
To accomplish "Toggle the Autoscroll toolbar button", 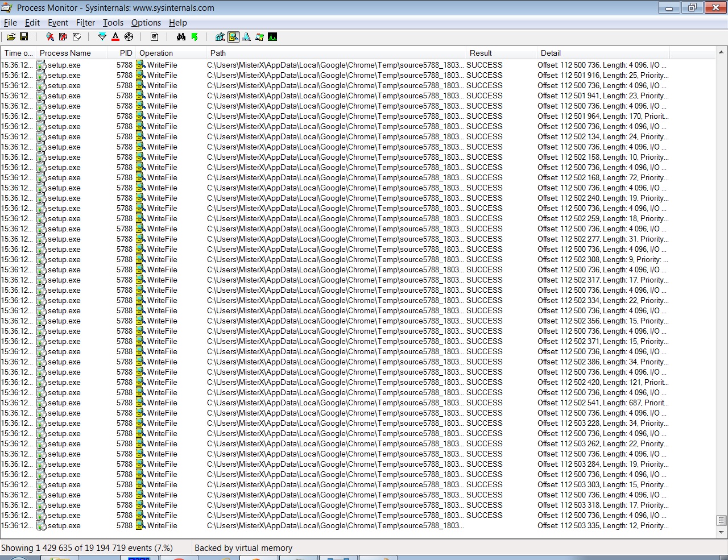I will pyautogui.click(x=63, y=37).
